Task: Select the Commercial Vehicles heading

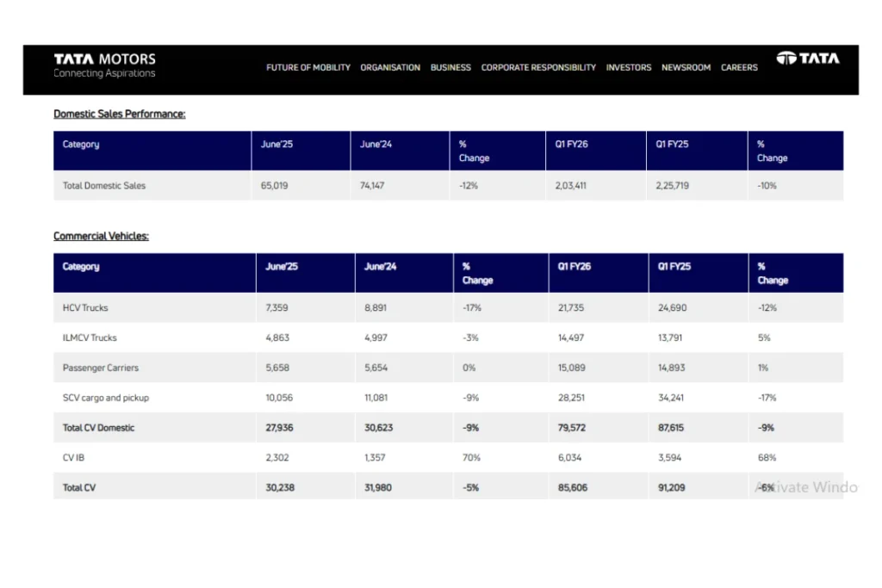Action: 102,236
